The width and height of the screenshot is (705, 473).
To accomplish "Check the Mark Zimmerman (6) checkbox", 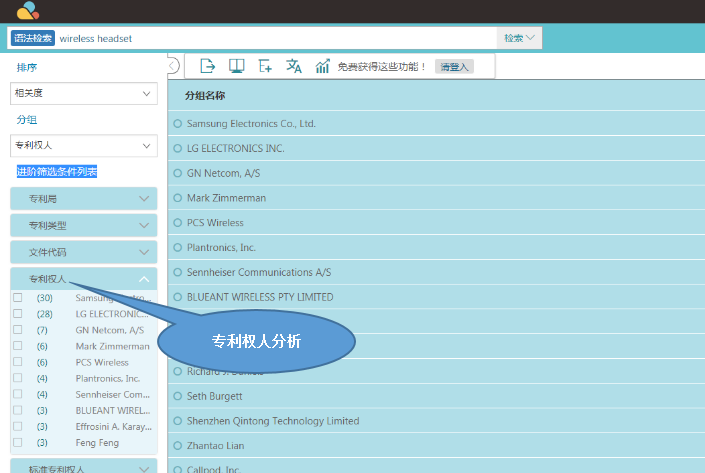I will [18, 345].
